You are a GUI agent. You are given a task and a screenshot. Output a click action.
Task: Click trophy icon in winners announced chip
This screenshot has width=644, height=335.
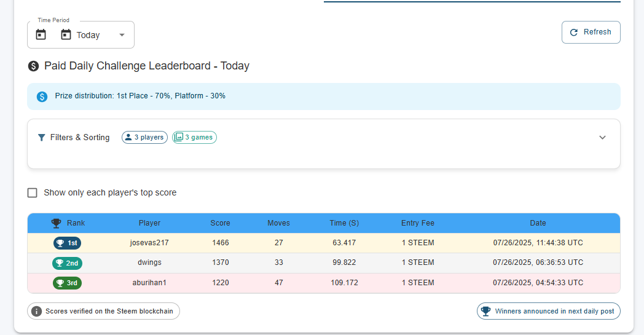tap(486, 311)
